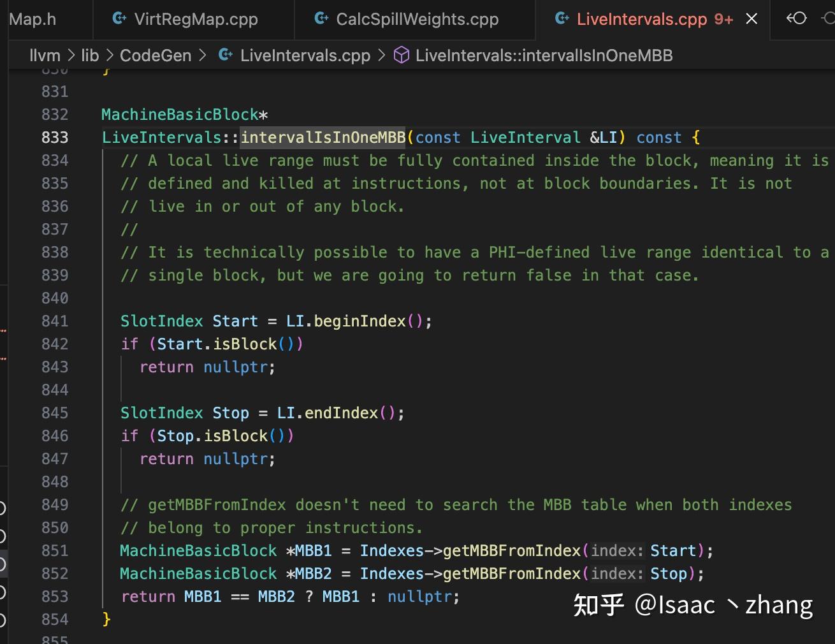The width and height of the screenshot is (835, 644).
Task: Open the CalcSpillWeights.cpp tab
Action: click(x=417, y=19)
